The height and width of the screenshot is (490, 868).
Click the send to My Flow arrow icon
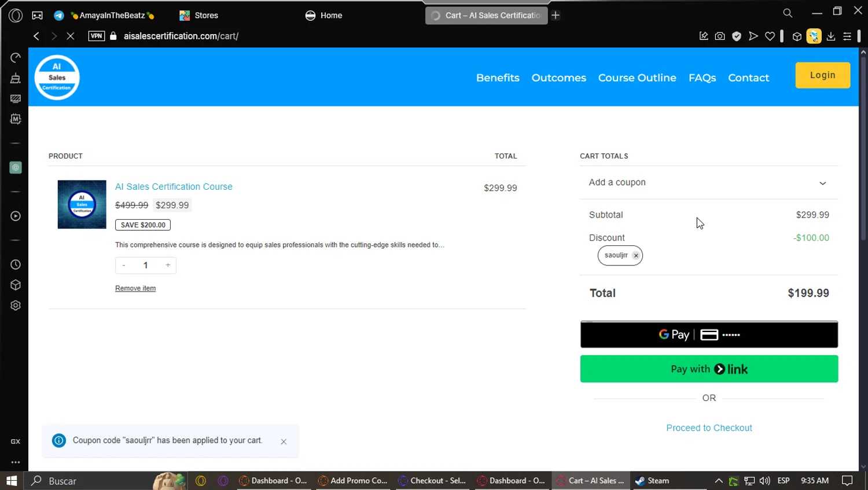[753, 36]
